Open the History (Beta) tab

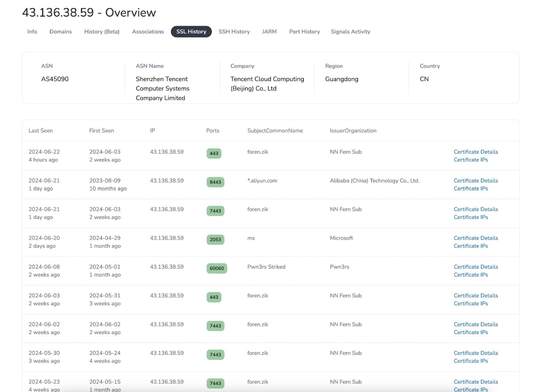[x=102, y=32]
